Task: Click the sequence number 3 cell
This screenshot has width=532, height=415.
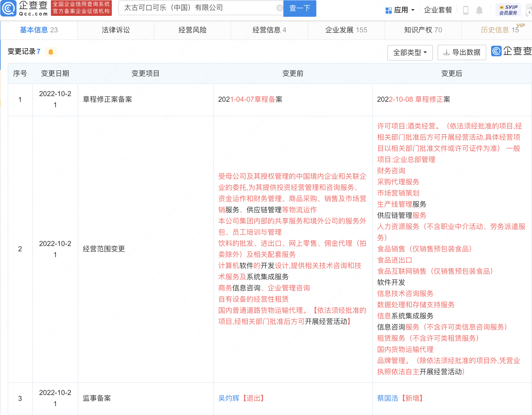Action: coord(20,399)
